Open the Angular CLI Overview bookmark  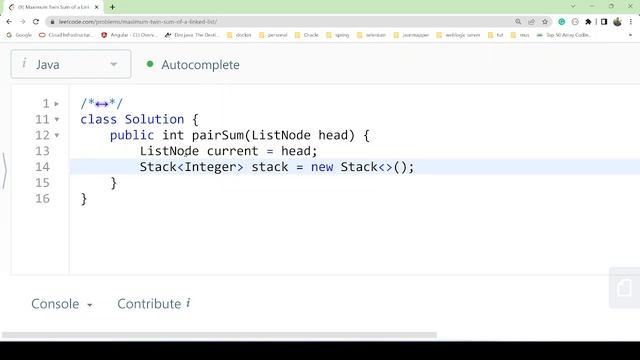point(129,35)
